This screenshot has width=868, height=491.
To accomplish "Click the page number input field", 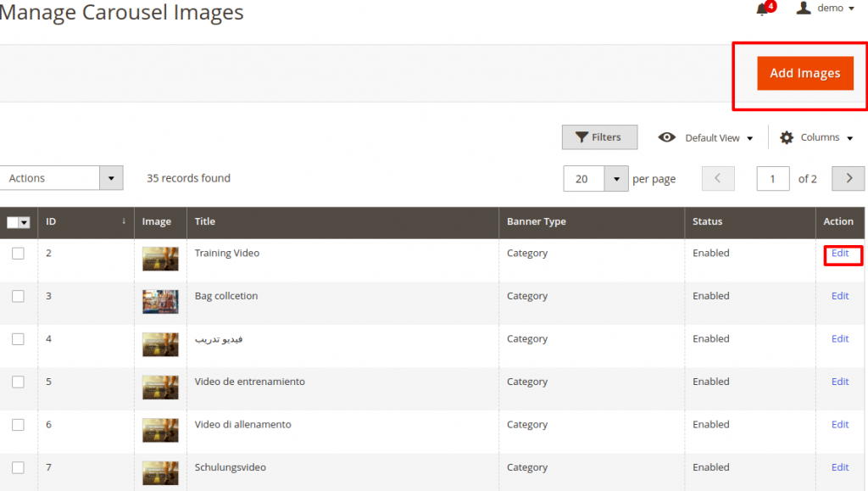I will coord(772,178).
